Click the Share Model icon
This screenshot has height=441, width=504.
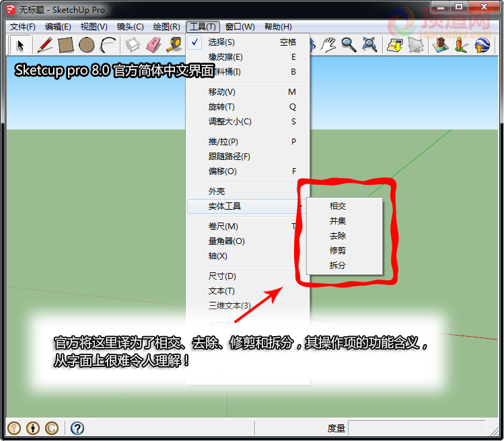[416, 45]
